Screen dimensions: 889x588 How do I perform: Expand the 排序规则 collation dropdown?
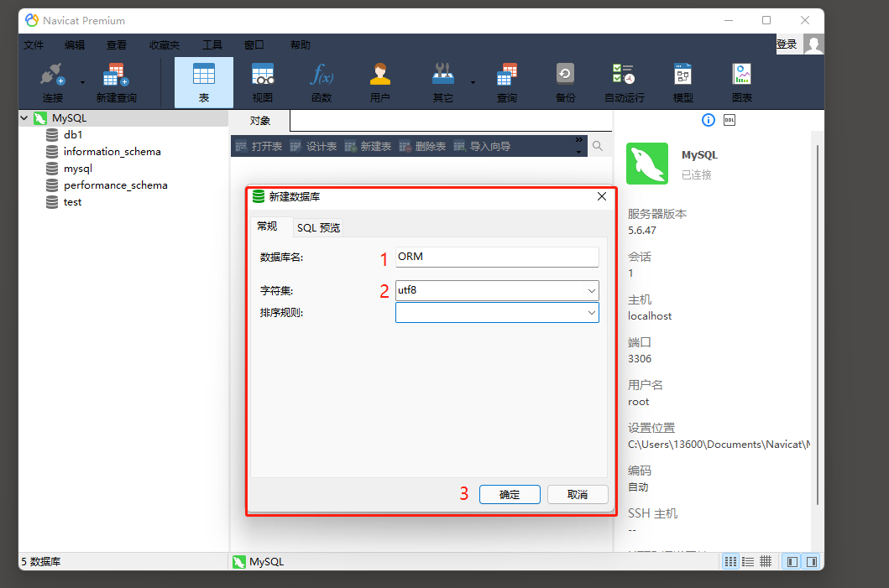[593, 312]
